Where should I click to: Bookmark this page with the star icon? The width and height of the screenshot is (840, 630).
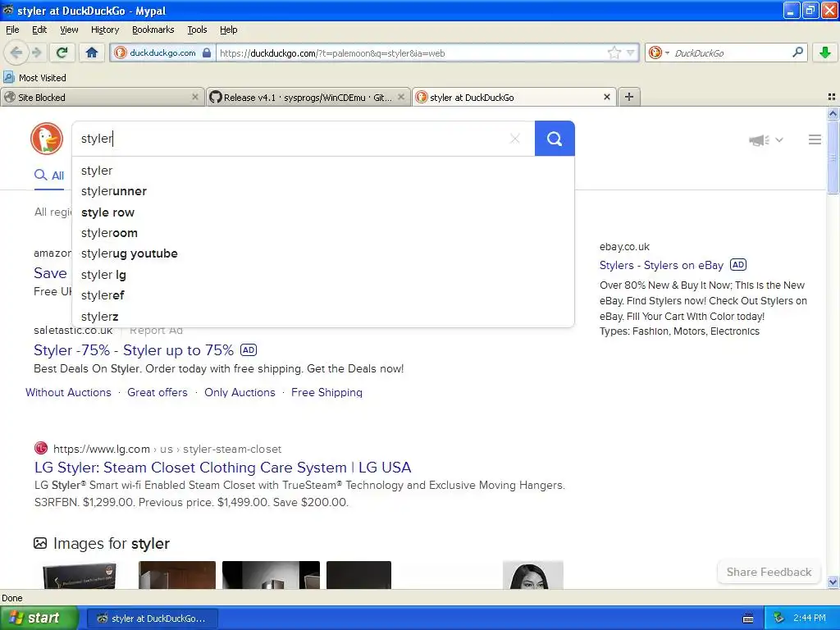614,52
